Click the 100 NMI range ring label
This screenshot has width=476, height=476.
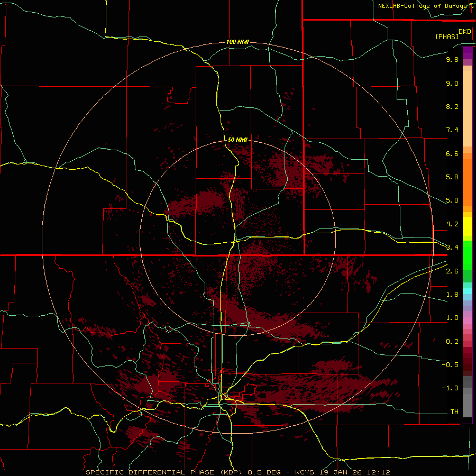237,42
